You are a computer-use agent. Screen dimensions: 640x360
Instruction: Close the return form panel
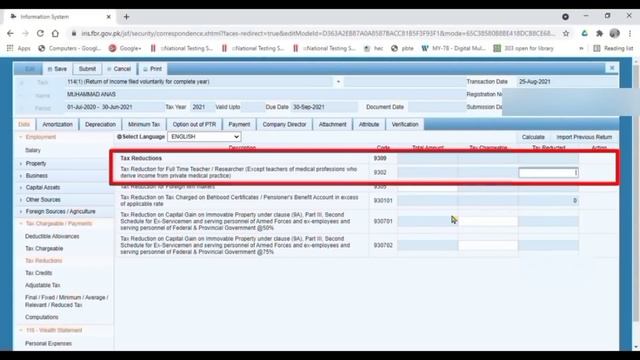612,68
